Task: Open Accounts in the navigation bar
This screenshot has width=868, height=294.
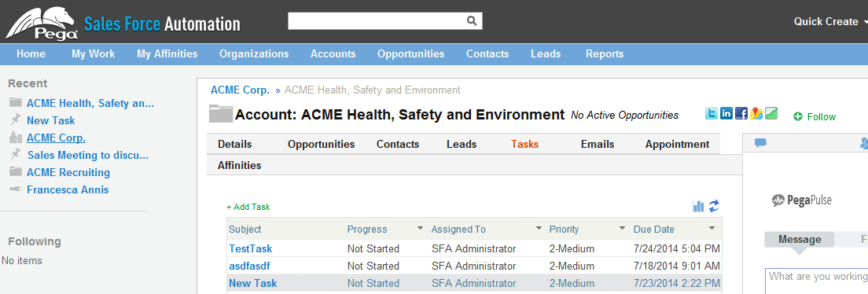Action: click(x=333, y=53)
